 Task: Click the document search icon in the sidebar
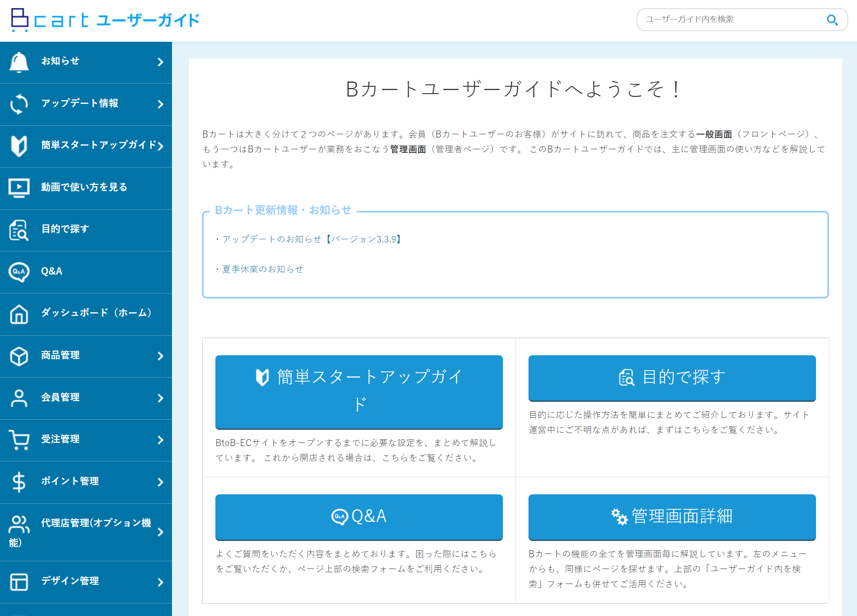19,230
